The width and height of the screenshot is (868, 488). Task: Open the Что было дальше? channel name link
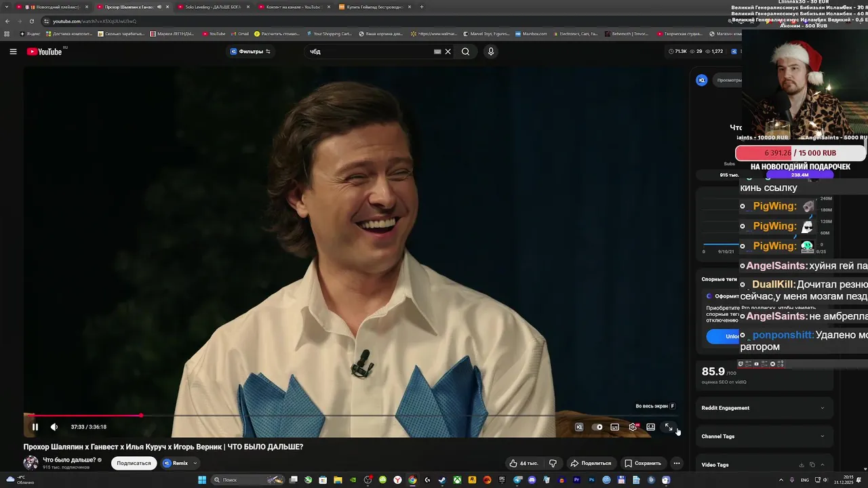pos(69,460)
